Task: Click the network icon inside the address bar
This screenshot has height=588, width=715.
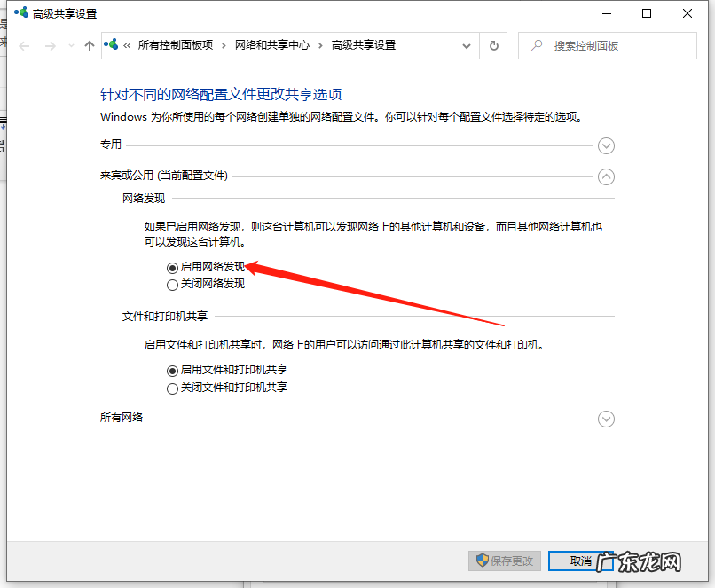Action: [110, 46]
